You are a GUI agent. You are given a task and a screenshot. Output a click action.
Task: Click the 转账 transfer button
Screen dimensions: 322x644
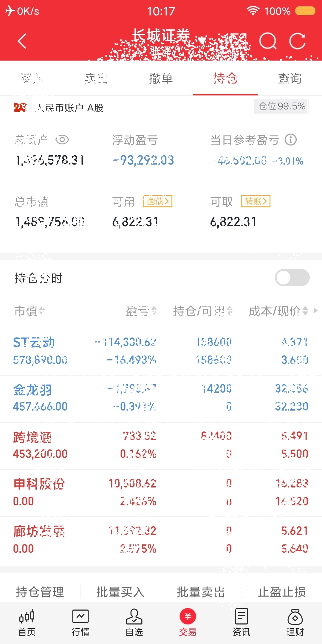[256, 201]
